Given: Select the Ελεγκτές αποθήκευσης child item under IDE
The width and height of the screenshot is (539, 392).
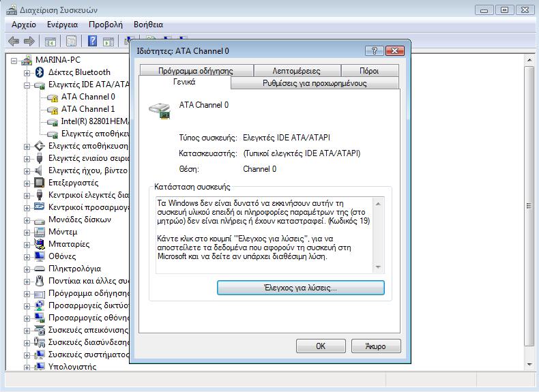Looking at the screenshot, I should coord(95,134).
